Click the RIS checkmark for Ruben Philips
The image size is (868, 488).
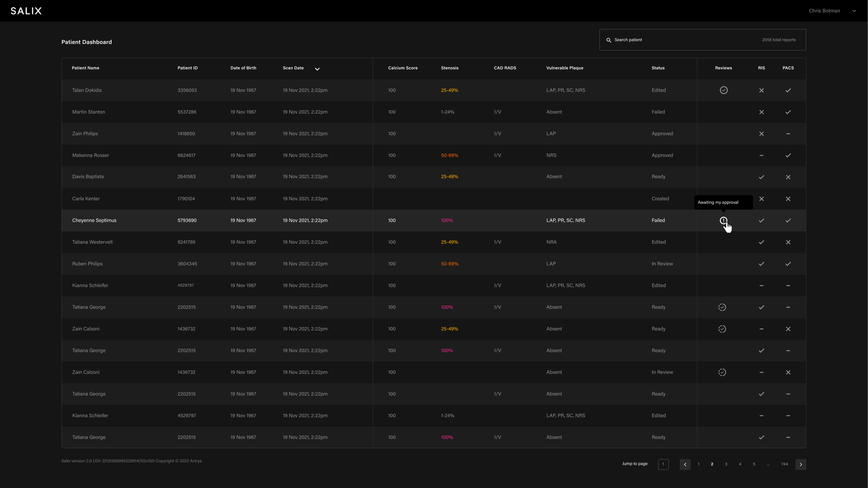click(761, 264)
